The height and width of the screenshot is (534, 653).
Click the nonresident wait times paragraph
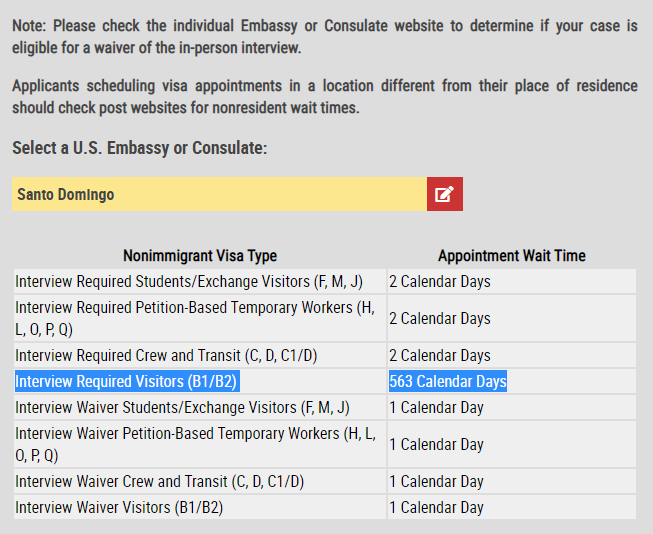[325, 97]
